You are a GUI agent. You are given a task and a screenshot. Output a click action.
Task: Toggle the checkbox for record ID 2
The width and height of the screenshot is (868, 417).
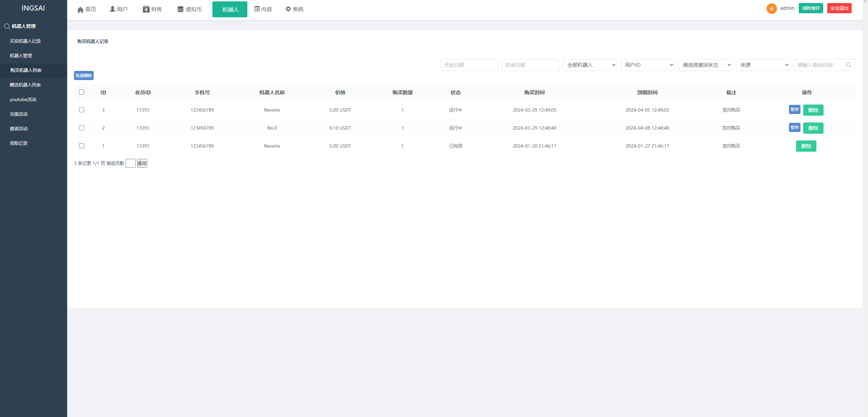coord(81,127)
